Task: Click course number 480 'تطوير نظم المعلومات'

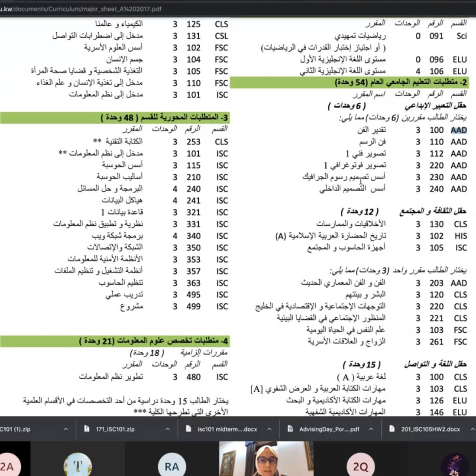Action: point(194,377)
